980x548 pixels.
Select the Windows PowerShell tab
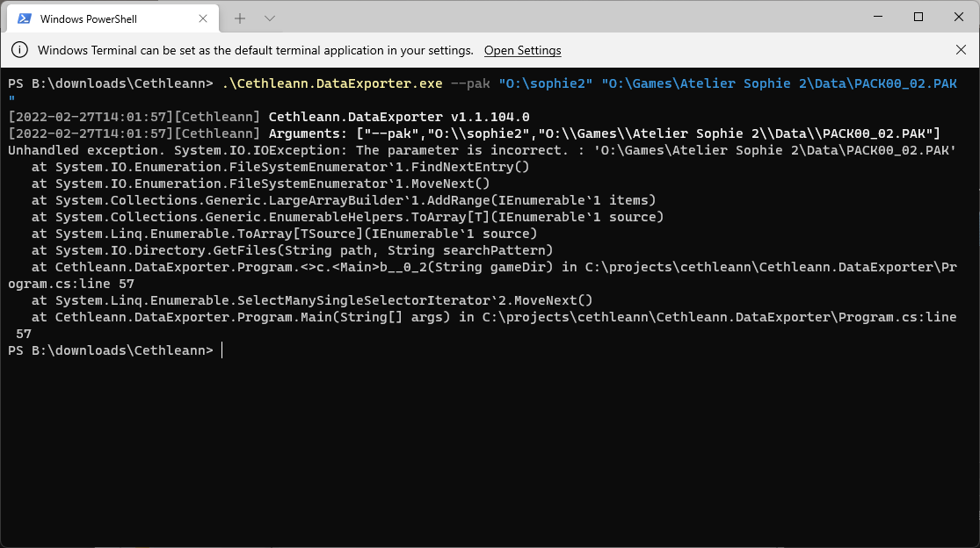[113, 18]
